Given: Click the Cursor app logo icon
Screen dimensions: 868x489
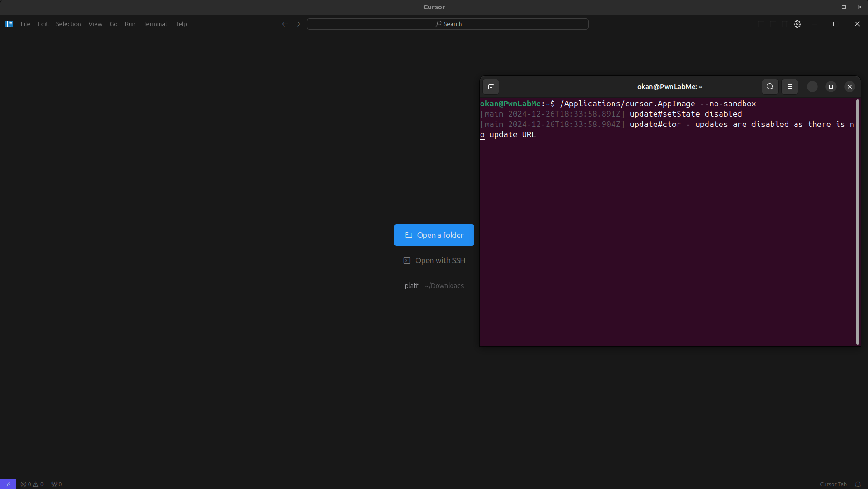Looking at the screenshot, I should click(x=9, y=24).
